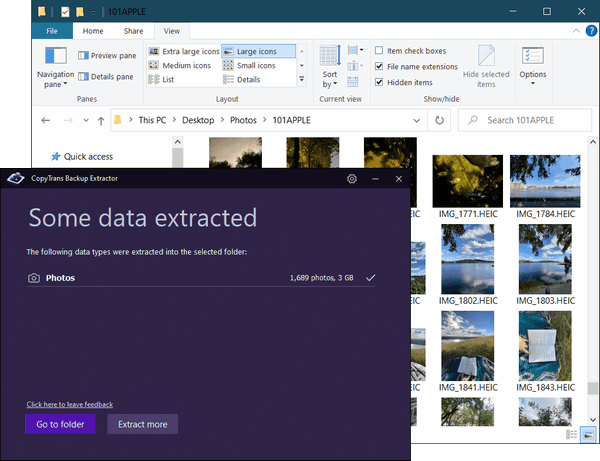Switch to details view status bar icon
The height and width of the screenshot is (461, 600).
click(571, 435)
